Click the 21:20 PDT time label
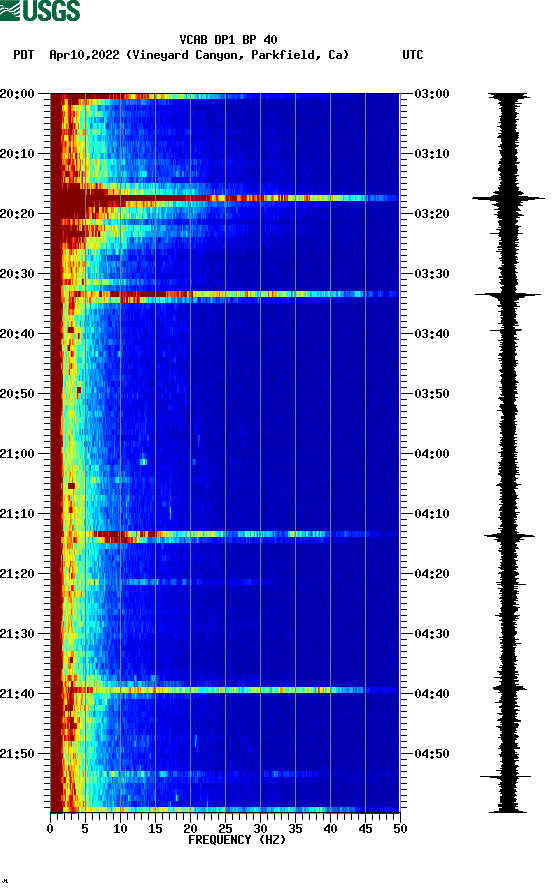 [x=17, y=574]
